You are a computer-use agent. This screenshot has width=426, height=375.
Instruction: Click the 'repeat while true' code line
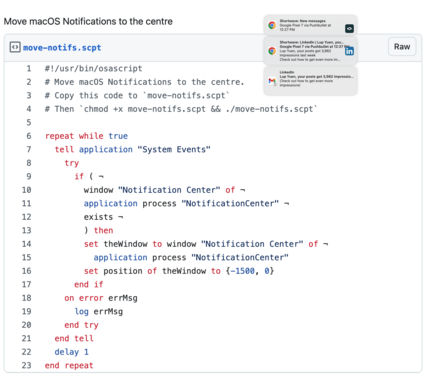(x=86, y=136)
